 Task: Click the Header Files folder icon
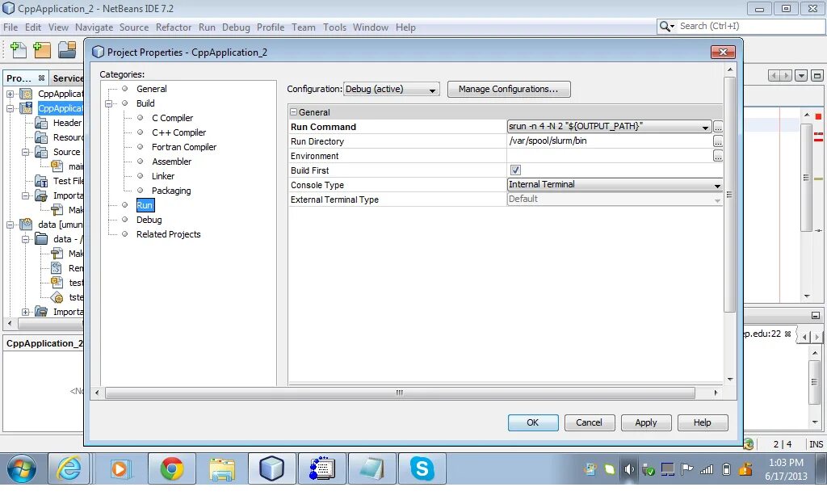41,123
